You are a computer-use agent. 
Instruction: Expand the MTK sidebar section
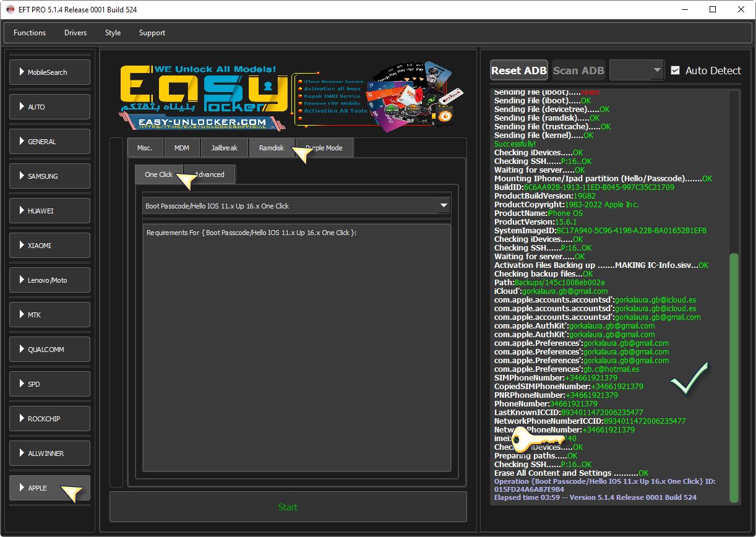point(50,315)
